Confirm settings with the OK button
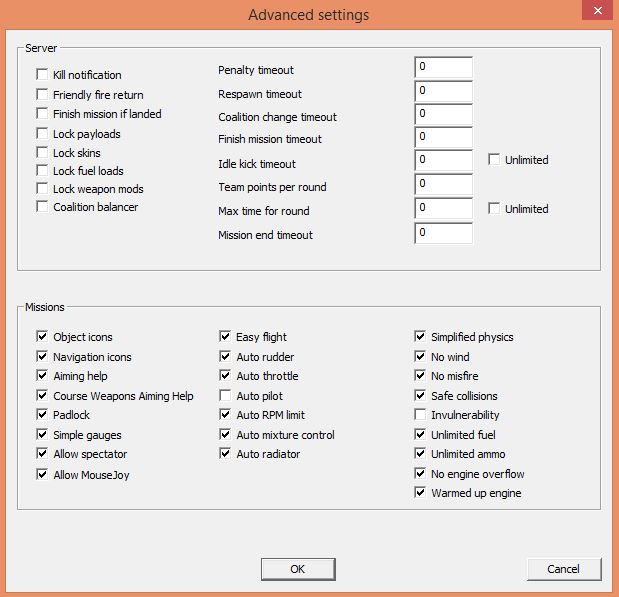Viewport: 619px width, 597px height. tap(298, 569)
